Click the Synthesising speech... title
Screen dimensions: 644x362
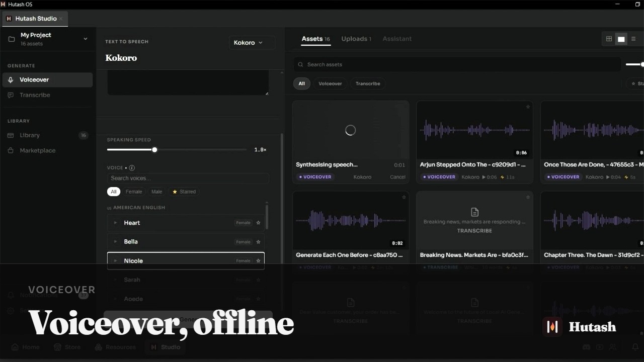[x=327, y=164]
